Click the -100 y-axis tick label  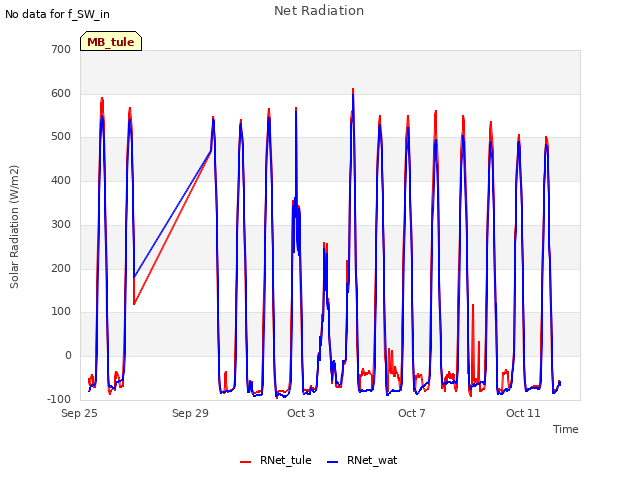pyautogui.click(x=59, y=399)
